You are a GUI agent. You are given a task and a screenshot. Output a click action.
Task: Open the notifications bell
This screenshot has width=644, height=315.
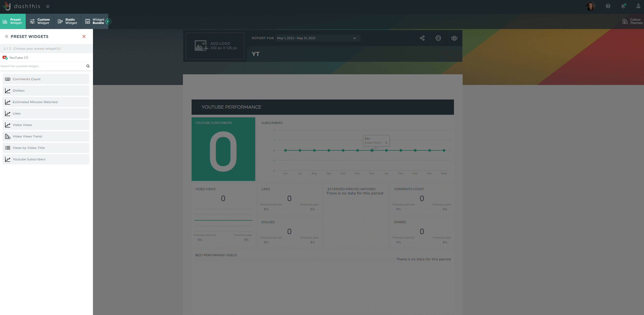coord(623,6)
